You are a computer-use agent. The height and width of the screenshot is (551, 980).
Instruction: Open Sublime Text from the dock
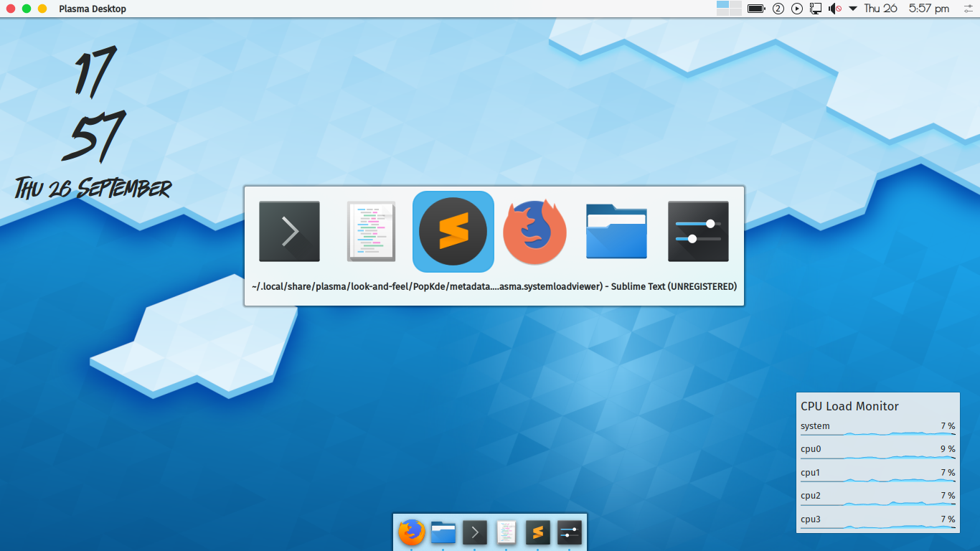538,532
